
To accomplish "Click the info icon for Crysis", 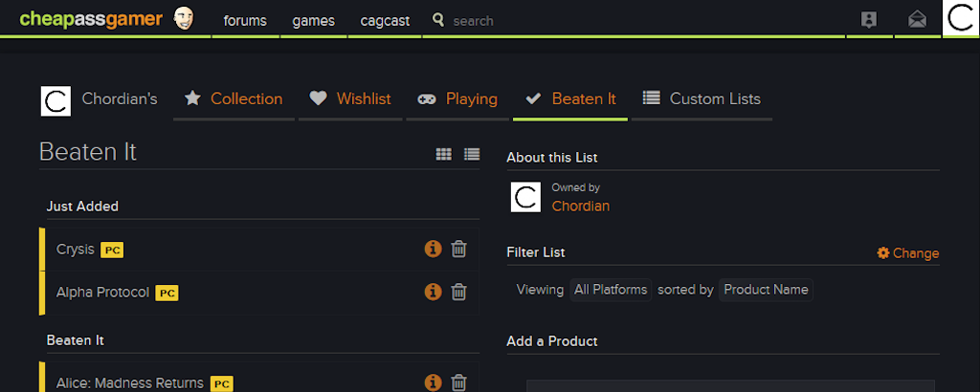I will pyautogui.click(x=433, y=249).
